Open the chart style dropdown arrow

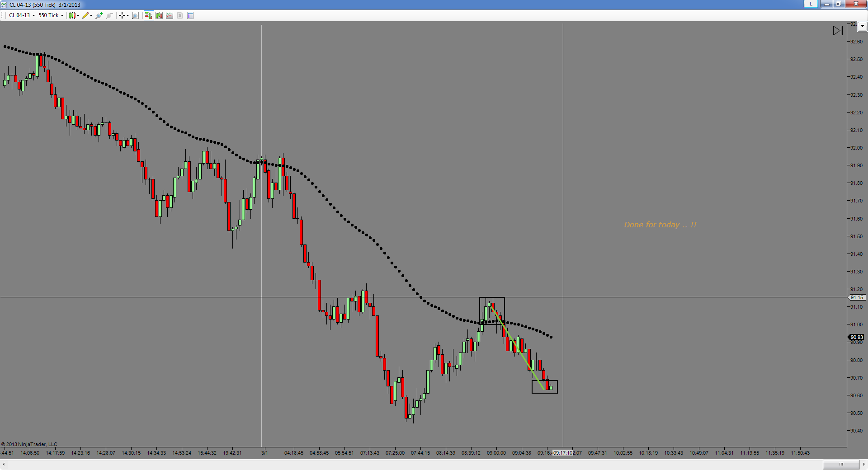click(78, 15)
